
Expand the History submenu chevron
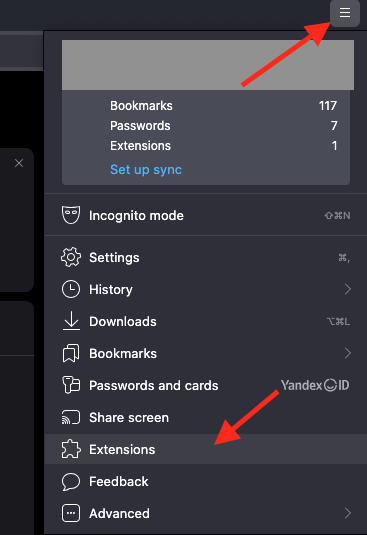(x=348, y=289)
